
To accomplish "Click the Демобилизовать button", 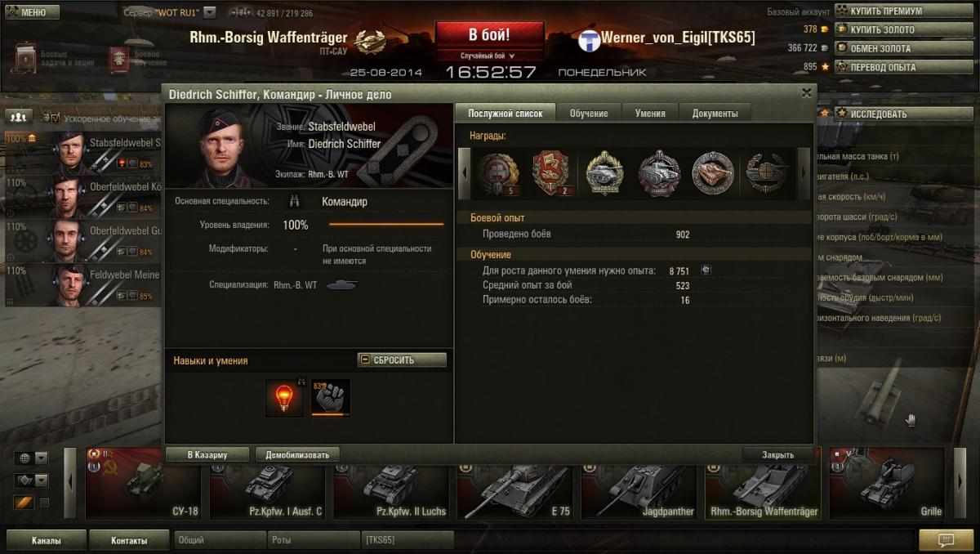I will click(x=297, y=454).
